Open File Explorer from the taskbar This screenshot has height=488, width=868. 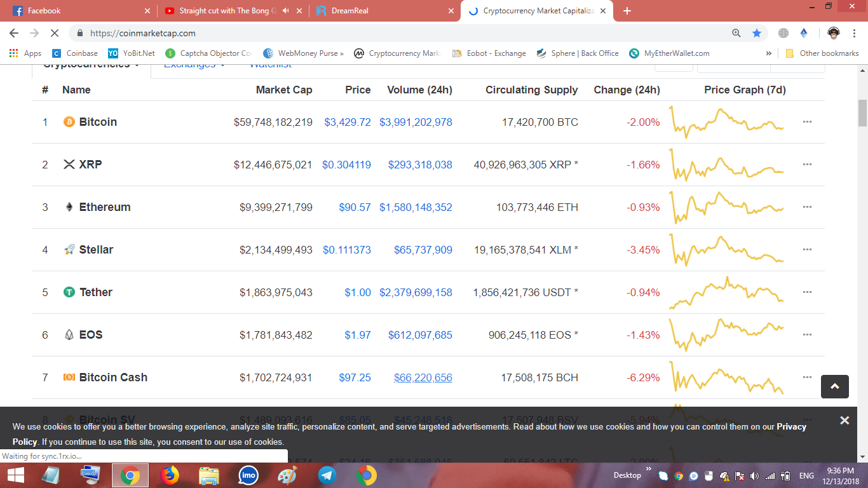tap(209, 475)
